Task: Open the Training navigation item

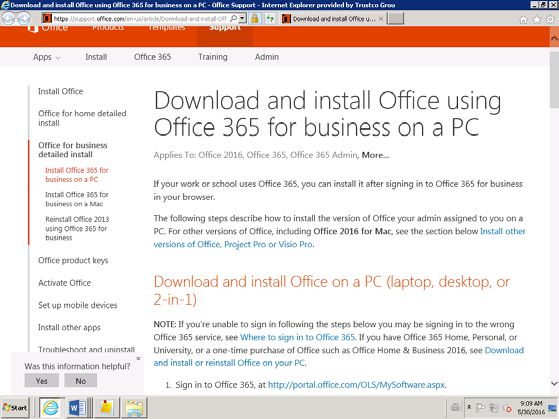Action: (x=212, y=57)
